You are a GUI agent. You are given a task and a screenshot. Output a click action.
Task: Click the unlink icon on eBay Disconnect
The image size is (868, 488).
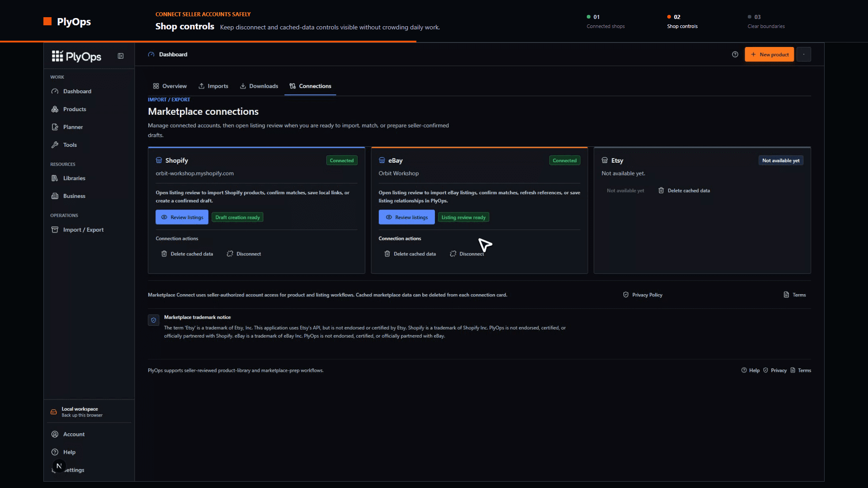(453, 254)
